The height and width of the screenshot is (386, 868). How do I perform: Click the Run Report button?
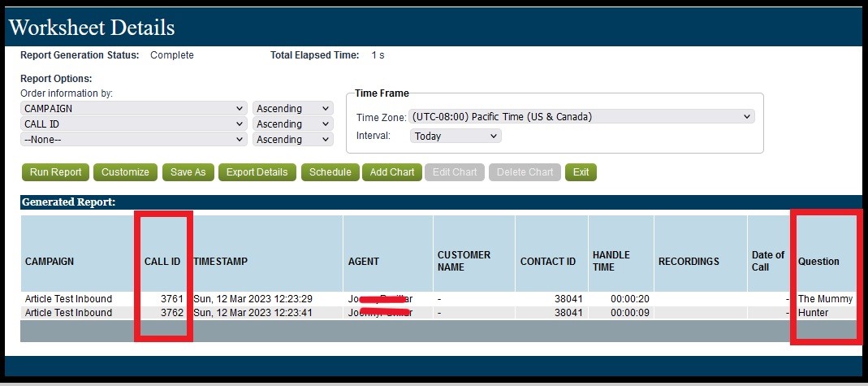(x=55, y=172)
